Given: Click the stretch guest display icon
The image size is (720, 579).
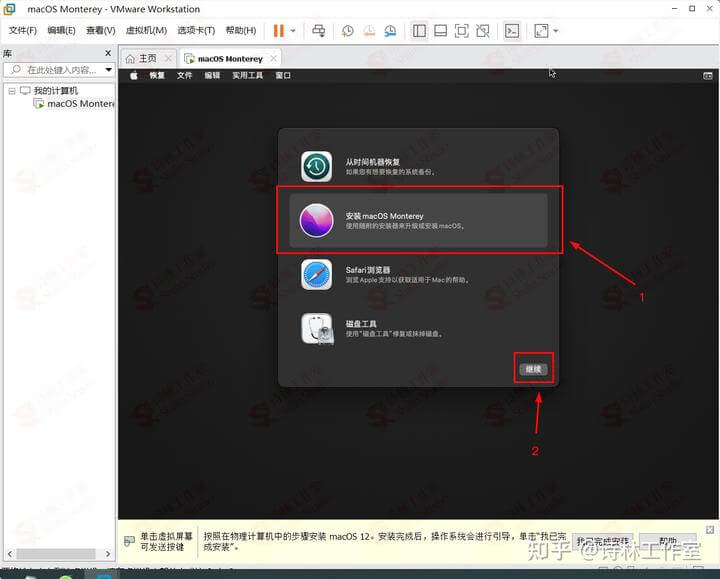Looking at the screenshot, I should tap(541, 31).
